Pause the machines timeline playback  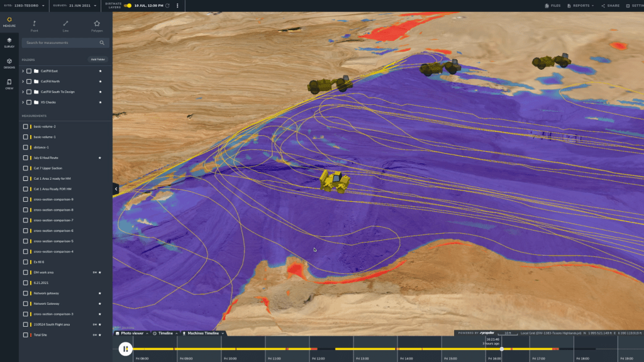point(125,349)
